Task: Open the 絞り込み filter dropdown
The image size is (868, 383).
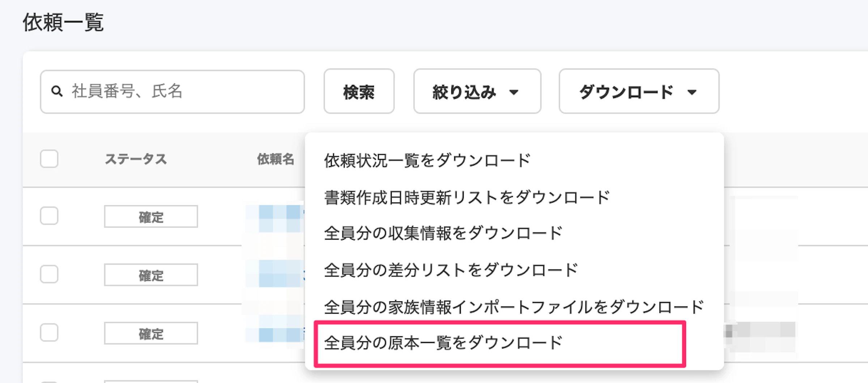Action: [477, 91]
